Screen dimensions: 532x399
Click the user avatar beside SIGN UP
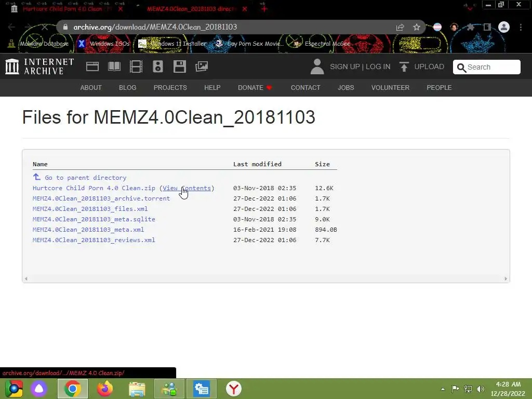coord(317,66)
